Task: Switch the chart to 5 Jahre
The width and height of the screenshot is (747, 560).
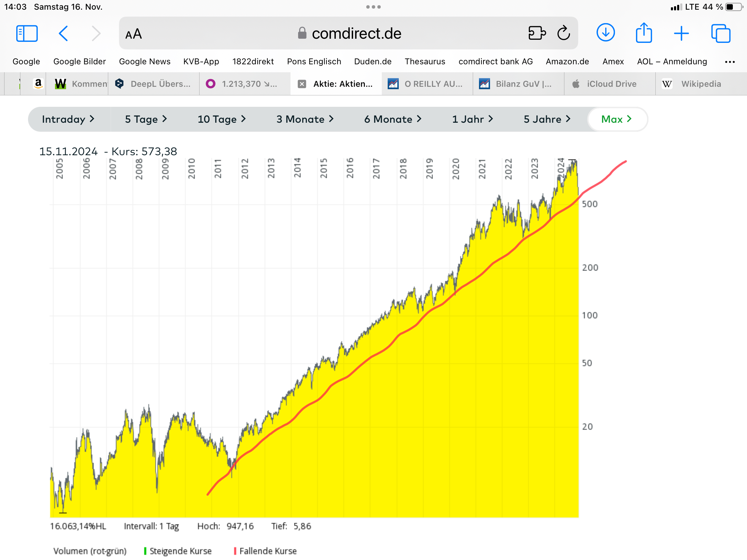Action: pyautogui.click(x=547, y=119)
